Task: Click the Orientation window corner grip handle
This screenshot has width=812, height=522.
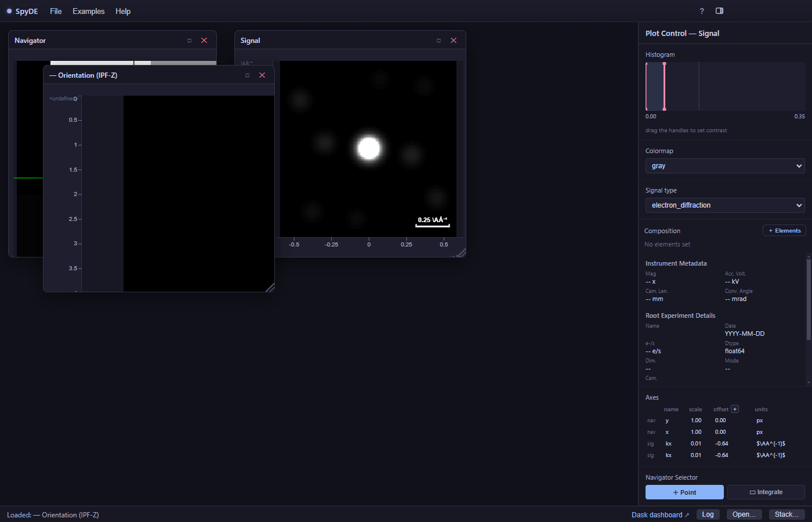Action: [270, 288]
